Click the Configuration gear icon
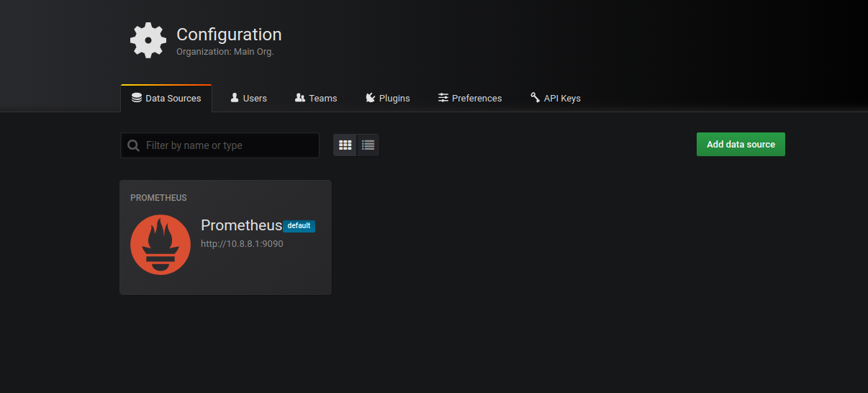 click(x=148, y=40)
